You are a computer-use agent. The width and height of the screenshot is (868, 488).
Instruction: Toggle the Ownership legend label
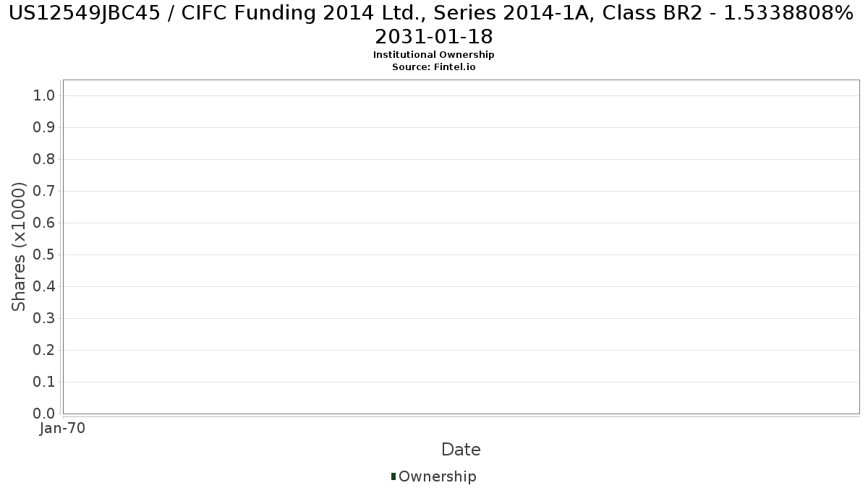(438, 476)
